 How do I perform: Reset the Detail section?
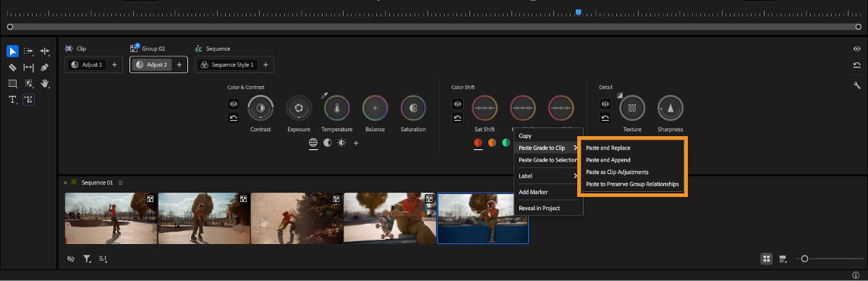point(605,117)
